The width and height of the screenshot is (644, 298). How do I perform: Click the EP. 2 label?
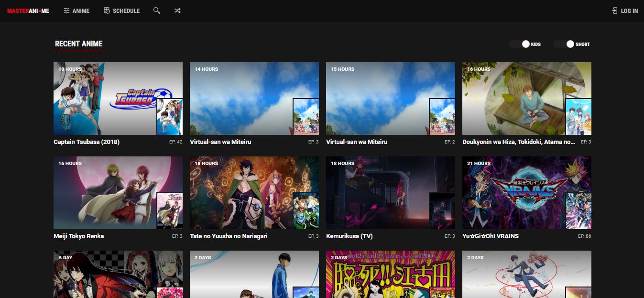(450, 142)
